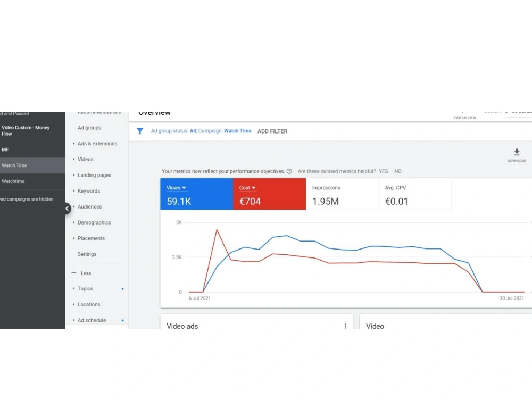532x399 pixels.
Task: Select the Watch Time campaign
Action: 32,165
